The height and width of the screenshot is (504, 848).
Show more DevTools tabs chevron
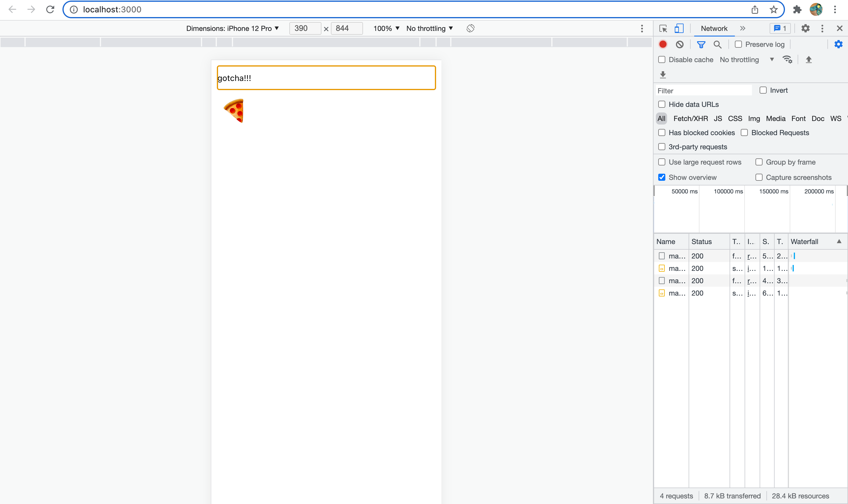tap(742, 28)
